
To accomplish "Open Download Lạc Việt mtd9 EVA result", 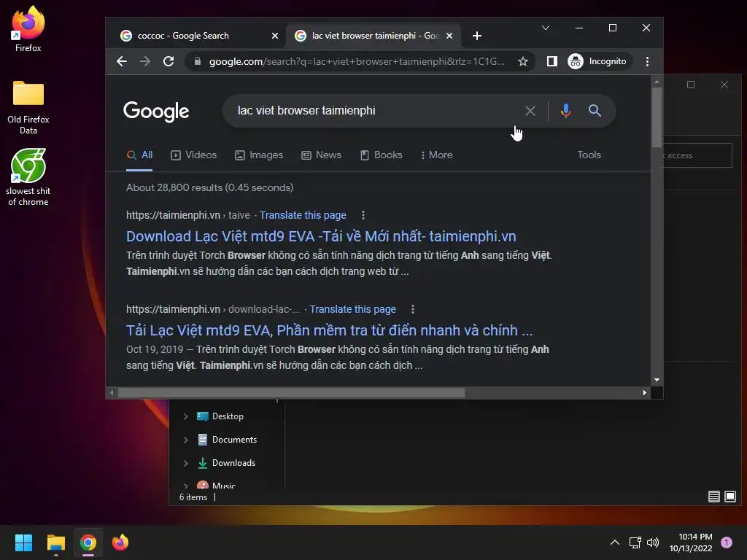I will click(x=321, y=236).
